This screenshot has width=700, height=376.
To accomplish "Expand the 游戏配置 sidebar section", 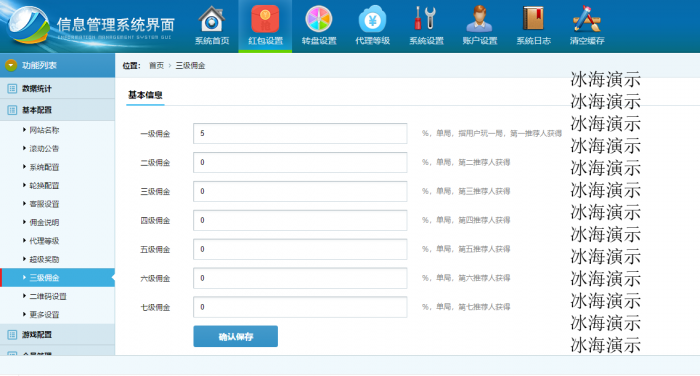I will tap(57, 334).
